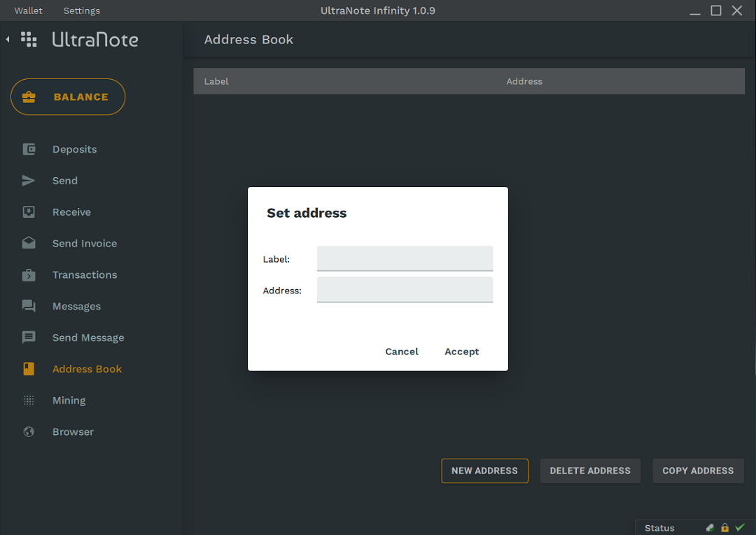This screenshot has height=535, width=756.
Task: Click the COPY ADDRESS button
Action: point(698,471)
